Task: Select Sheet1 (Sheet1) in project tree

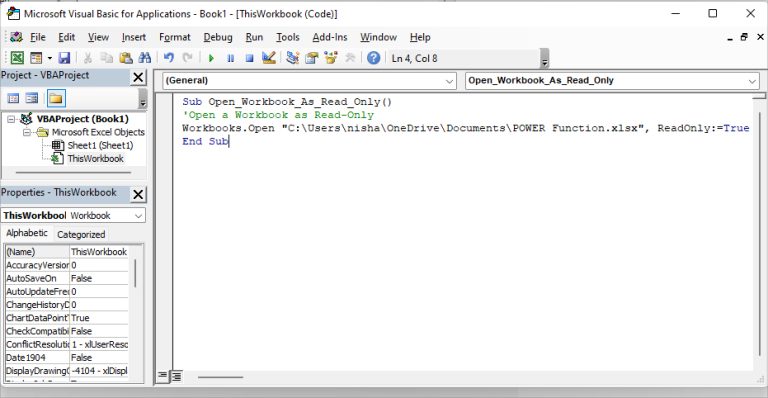Action: click(100, 145)
